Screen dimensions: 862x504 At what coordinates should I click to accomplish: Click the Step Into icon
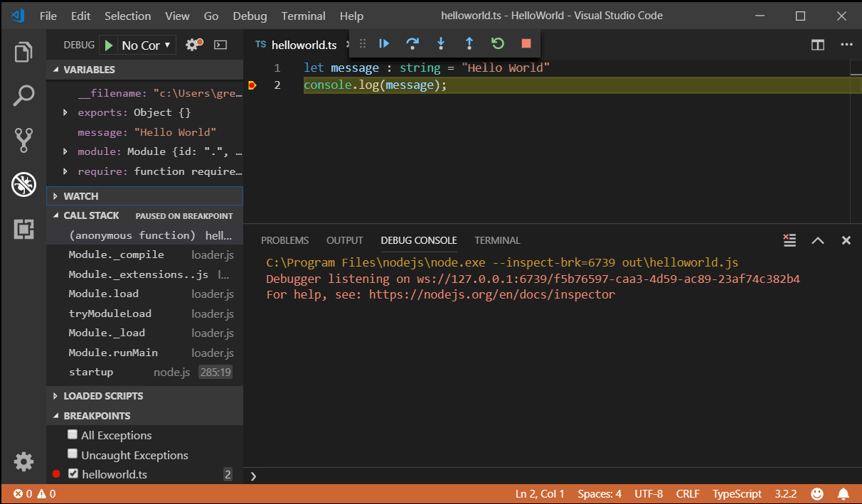pyautogui.click(x=440, y=43)
